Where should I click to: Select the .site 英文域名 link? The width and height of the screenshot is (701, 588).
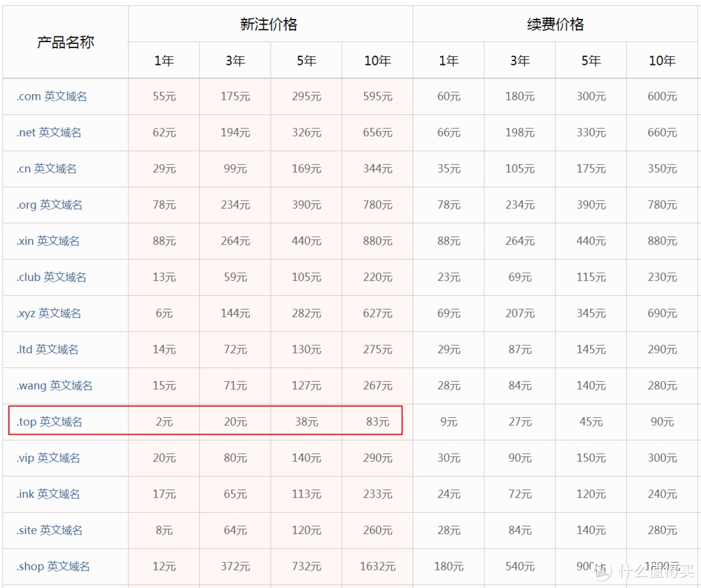[x=50, y=531]
